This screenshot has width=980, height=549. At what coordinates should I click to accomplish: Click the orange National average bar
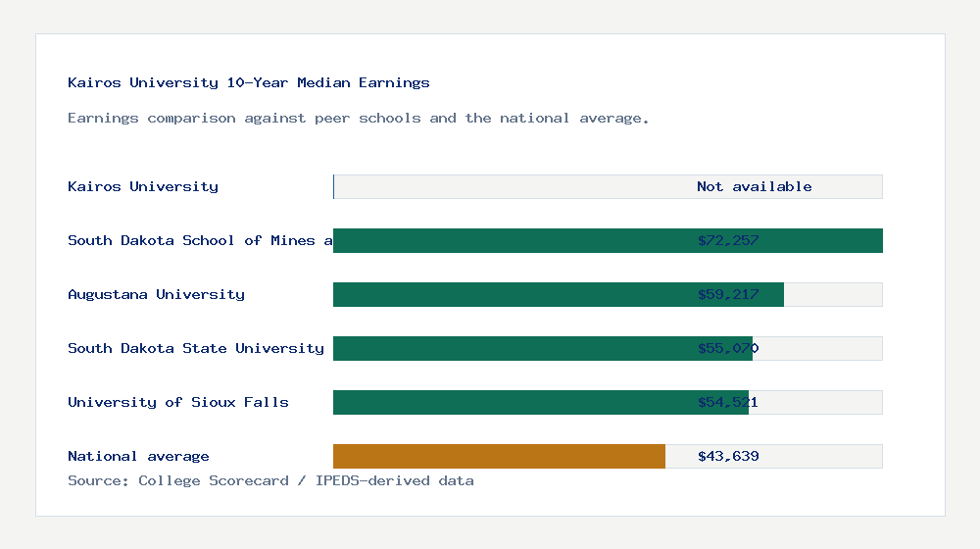(x=500, y=457)
